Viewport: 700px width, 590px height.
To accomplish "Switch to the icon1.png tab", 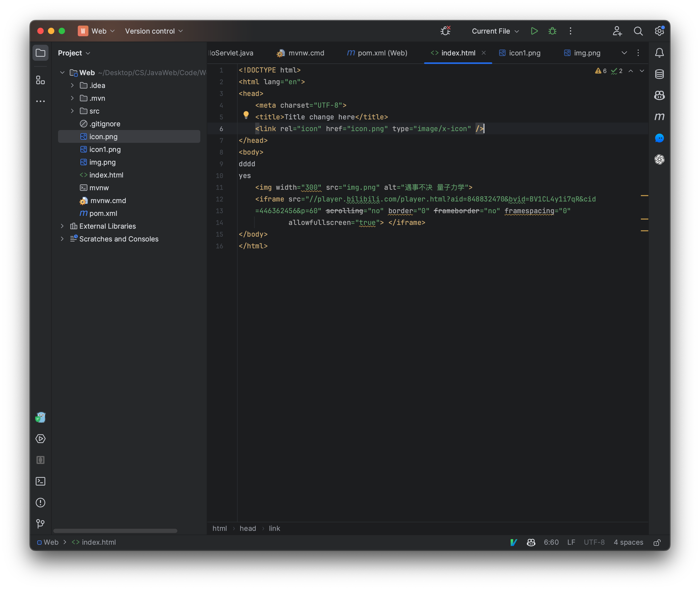I will 520,53.
